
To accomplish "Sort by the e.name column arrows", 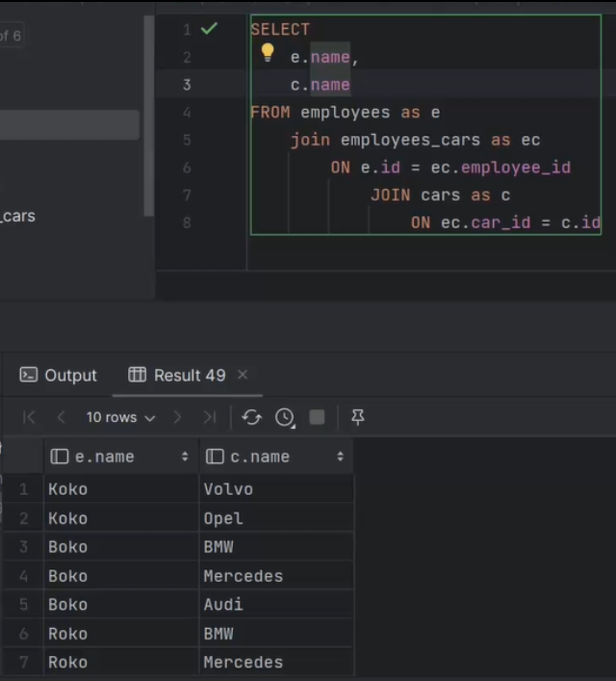I will (x=185, y=457).
